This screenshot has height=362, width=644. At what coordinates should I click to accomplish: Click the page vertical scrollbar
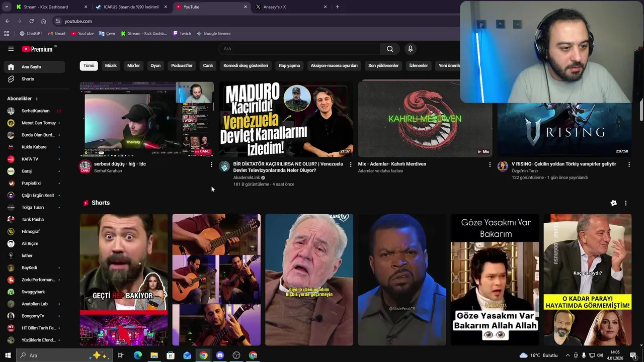[x=641, y=111]
